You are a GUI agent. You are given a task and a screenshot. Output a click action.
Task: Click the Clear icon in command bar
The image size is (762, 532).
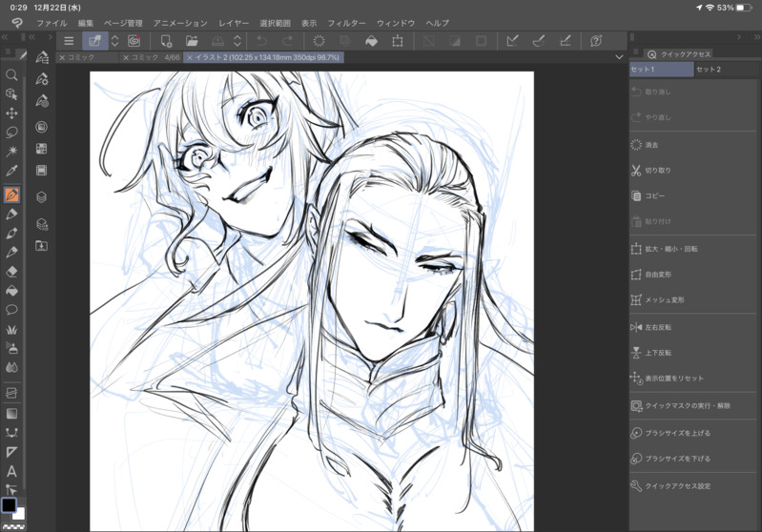(x=319, y=41)
